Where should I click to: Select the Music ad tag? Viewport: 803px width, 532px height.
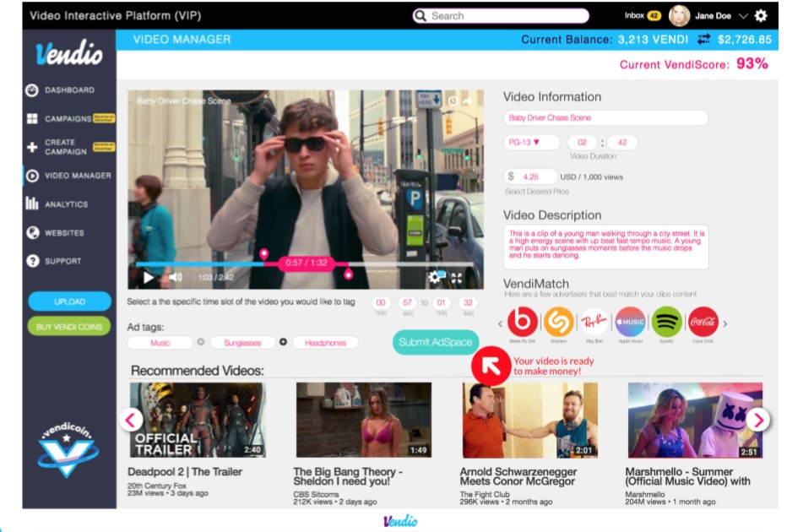click(160, 343)
